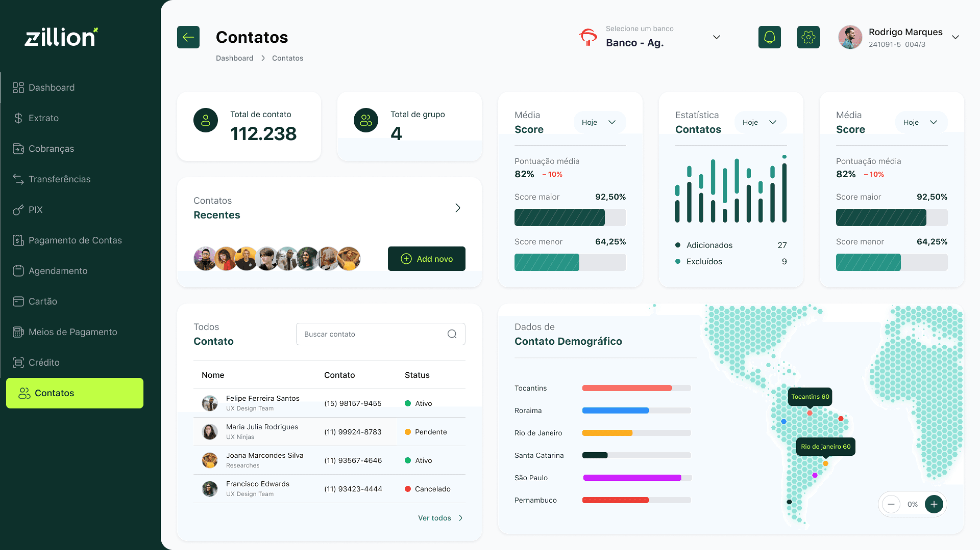
Task: Click the Total de contato person icon
Action: 205,120
